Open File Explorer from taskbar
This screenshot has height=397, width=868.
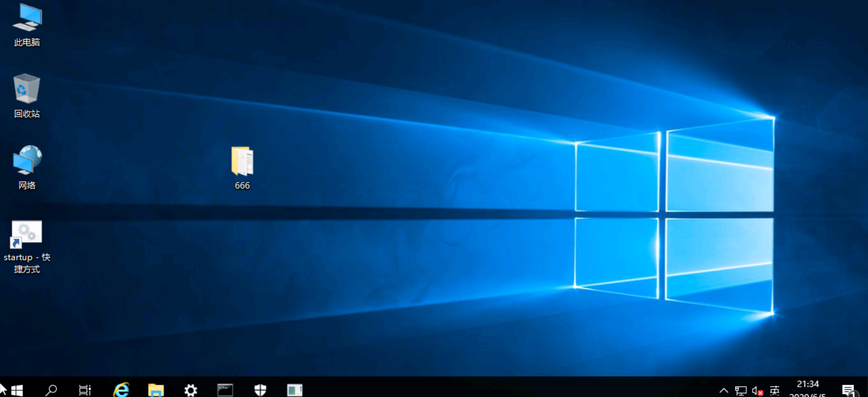click(156, 390)
